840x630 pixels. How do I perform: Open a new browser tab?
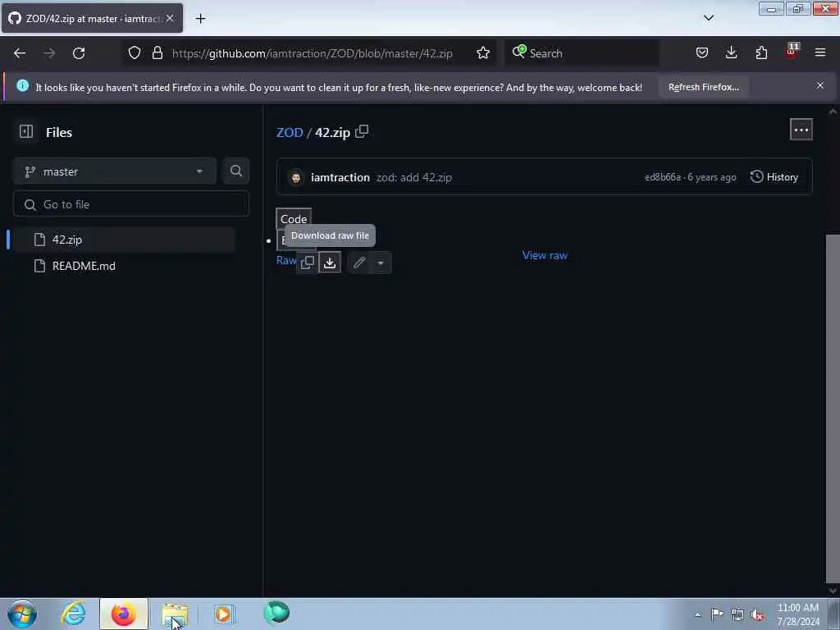pyautogui.click(x=200, y=19)
